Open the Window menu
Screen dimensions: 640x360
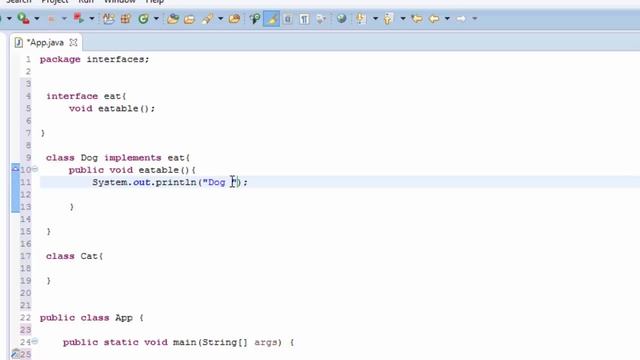pos(120,2)
